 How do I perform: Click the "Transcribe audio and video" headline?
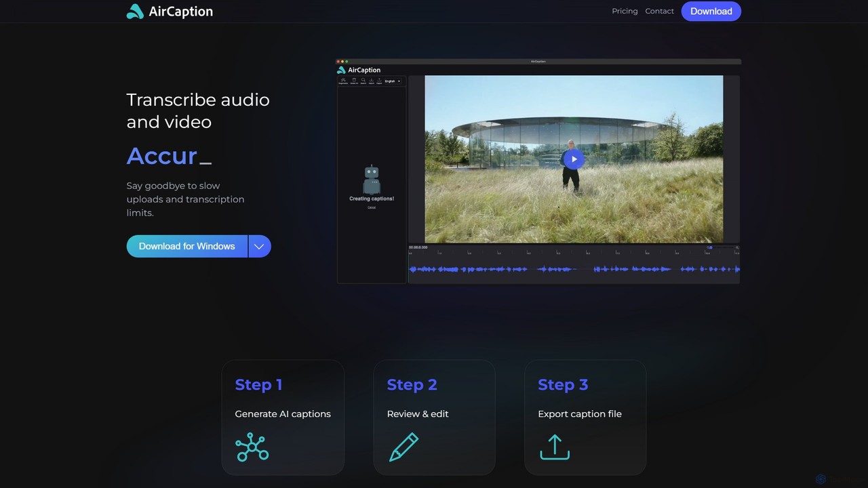pos(198,110)
